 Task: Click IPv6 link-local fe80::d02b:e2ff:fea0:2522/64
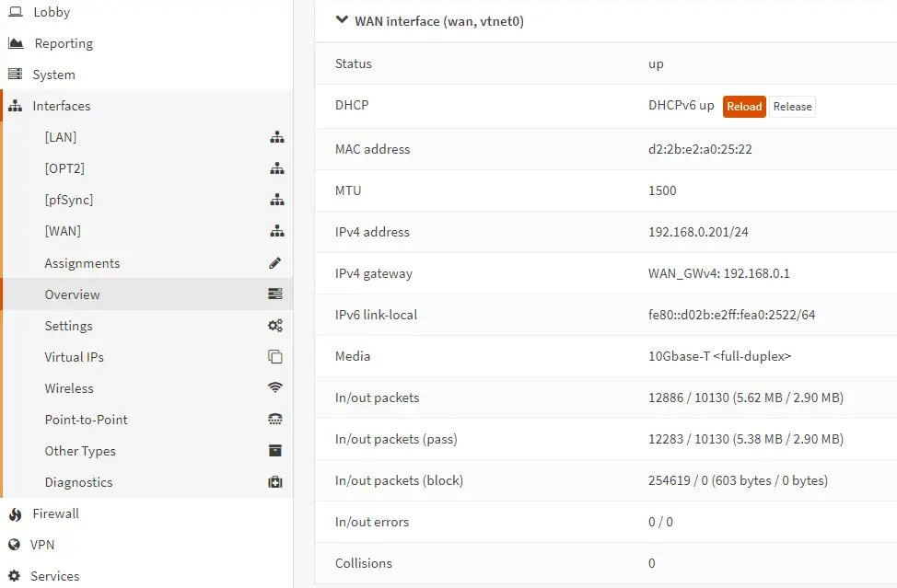coord(731,315)
